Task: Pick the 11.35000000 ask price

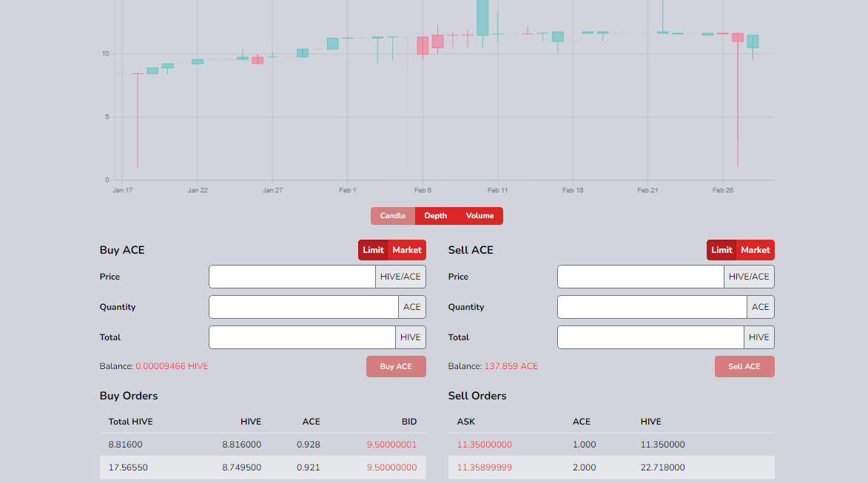Action: point(484,445)
